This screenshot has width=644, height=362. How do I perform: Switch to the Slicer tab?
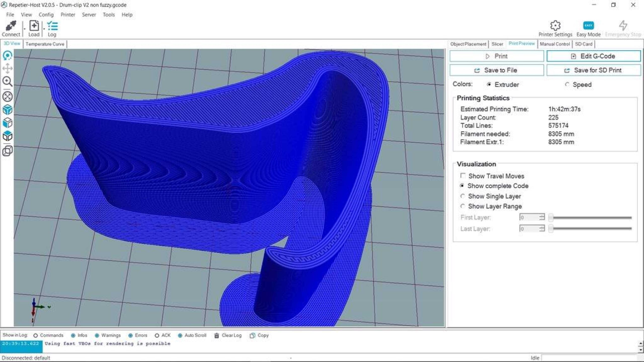point(497,44)
